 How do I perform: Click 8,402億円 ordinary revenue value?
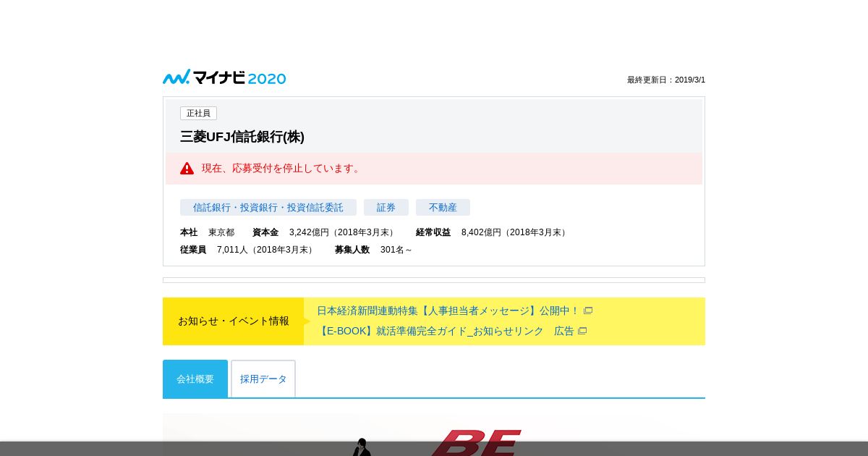pyautogui.click(x=516, y=232)
